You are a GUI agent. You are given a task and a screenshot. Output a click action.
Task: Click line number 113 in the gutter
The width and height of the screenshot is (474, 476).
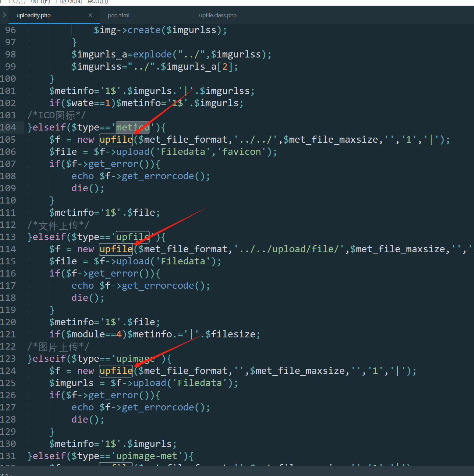(8, 237)
